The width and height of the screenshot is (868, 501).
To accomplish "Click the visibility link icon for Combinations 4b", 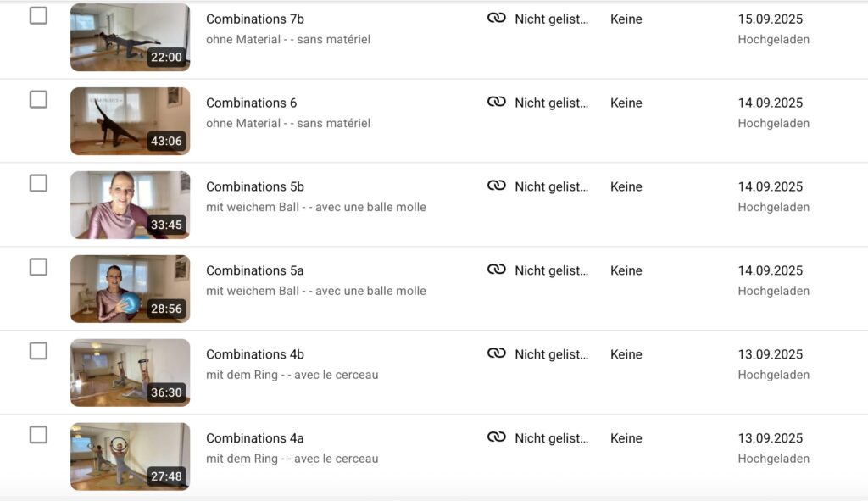I will pyautogui.click(x=497, y=354).
